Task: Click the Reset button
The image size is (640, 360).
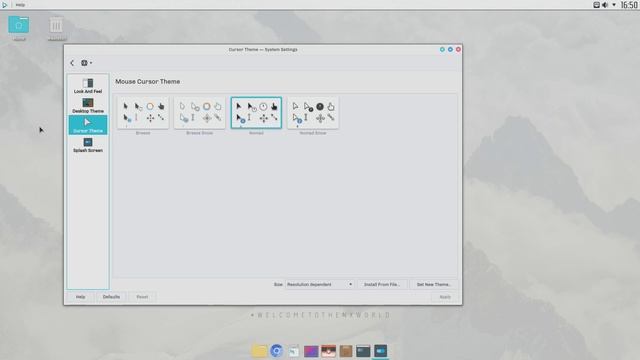Action: click(x=142, y=297)
